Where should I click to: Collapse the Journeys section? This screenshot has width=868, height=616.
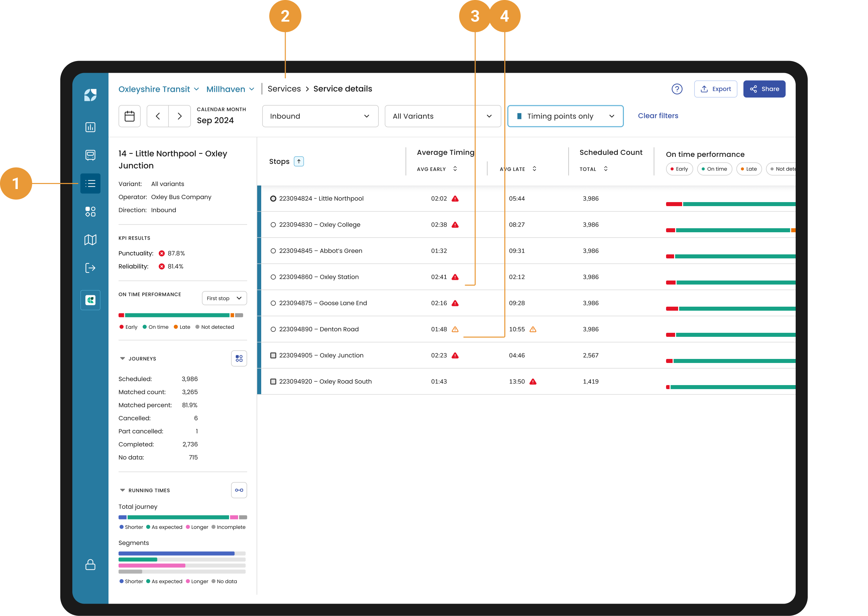tap(123, 359)
